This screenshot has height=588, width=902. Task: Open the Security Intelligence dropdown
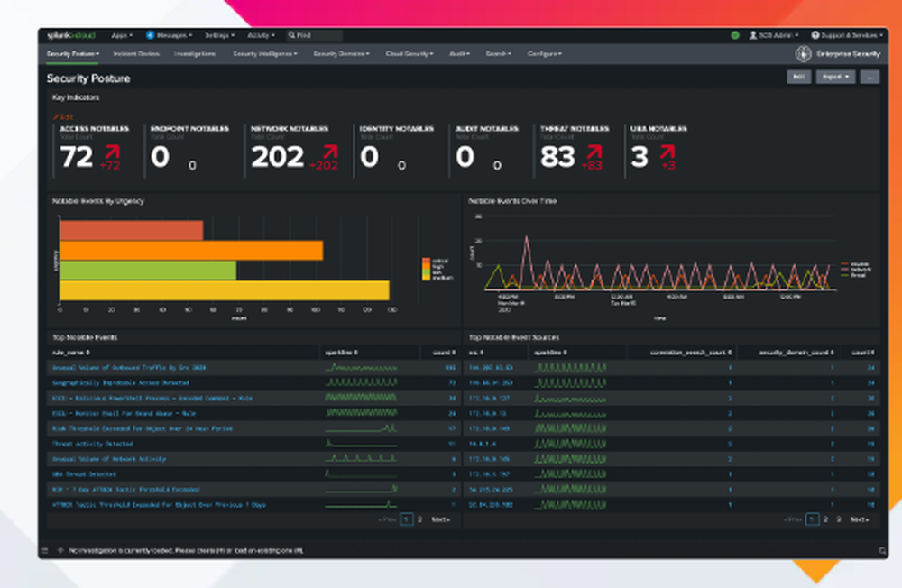265,53
